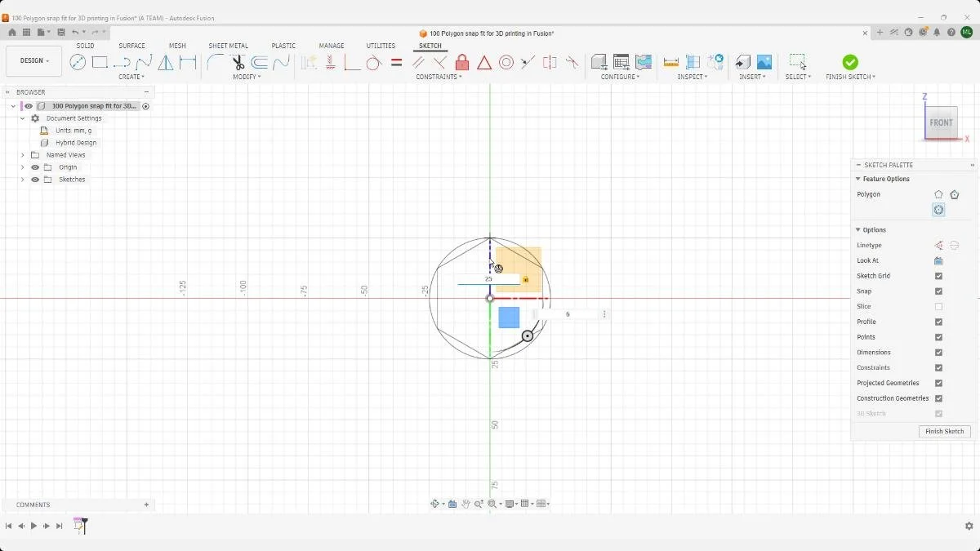This screenshot has width=980, height=551.
Task: Open the SELECT dropdown menu
Action: click(x=798, y=77)
